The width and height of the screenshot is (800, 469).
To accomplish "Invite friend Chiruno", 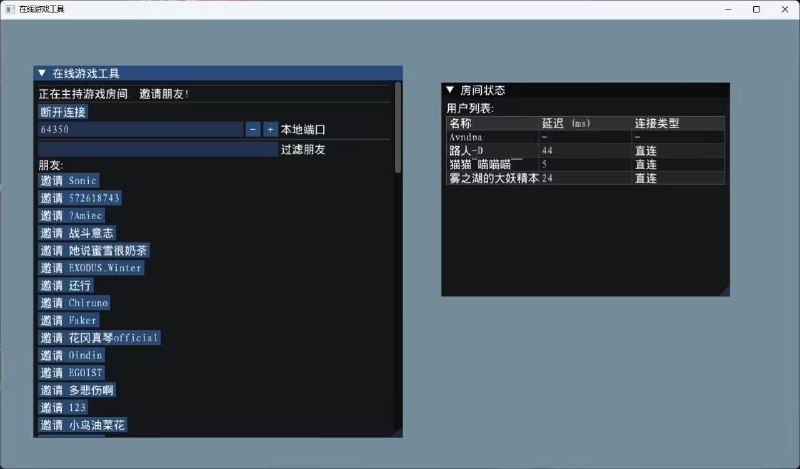I will click(74, 303).
